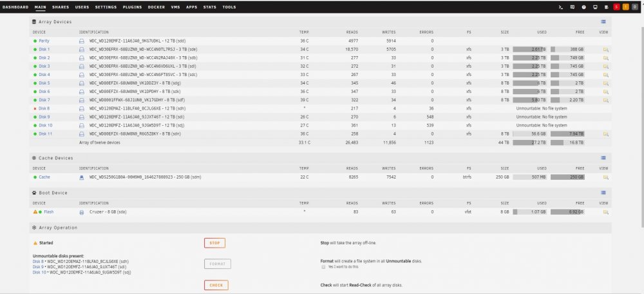Click the Disk 5 drive identification icon
The image size is (644, 294).
coord(81,83)
